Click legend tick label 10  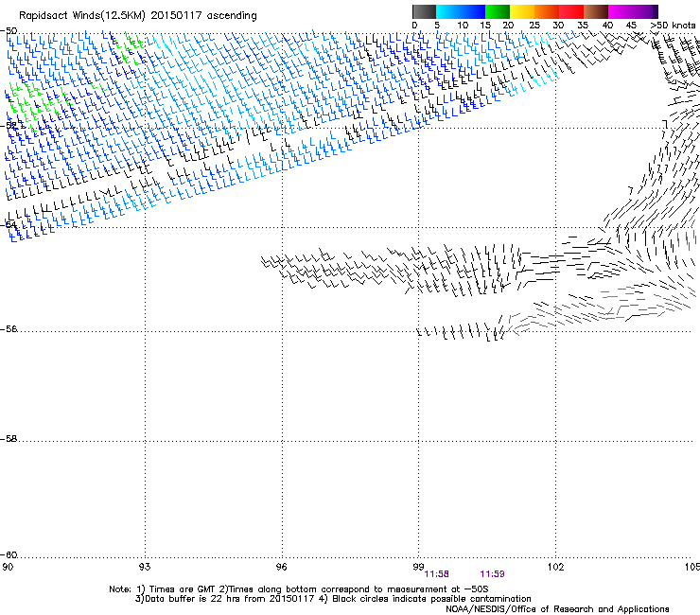463,26
